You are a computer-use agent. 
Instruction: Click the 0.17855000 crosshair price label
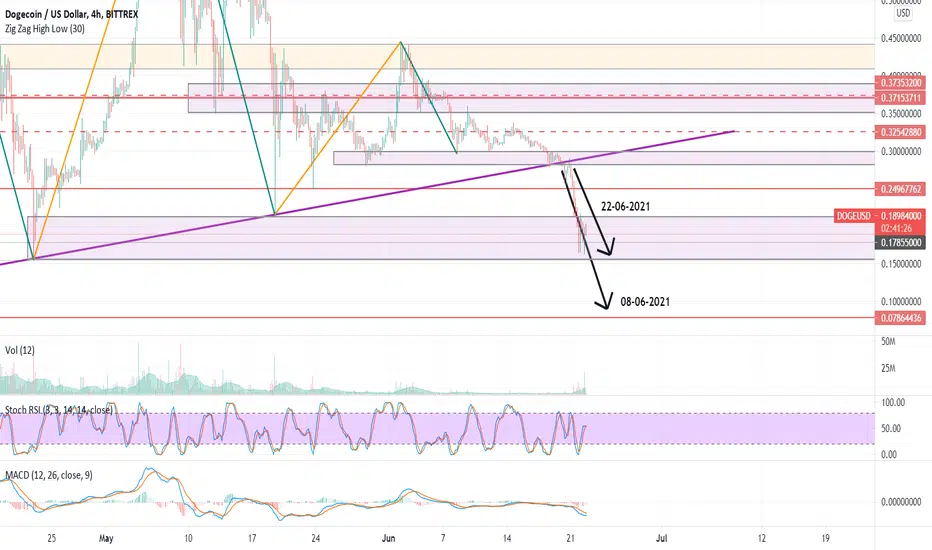tap(900, 243)
